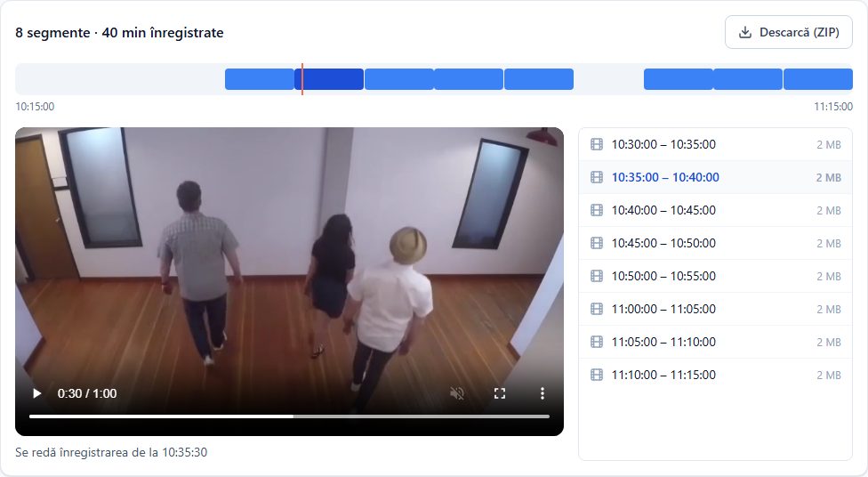The width and height of the screenshot is (868, 477).
Task: Click dark blue active timeline block
Action: click(x=329, y=79)
